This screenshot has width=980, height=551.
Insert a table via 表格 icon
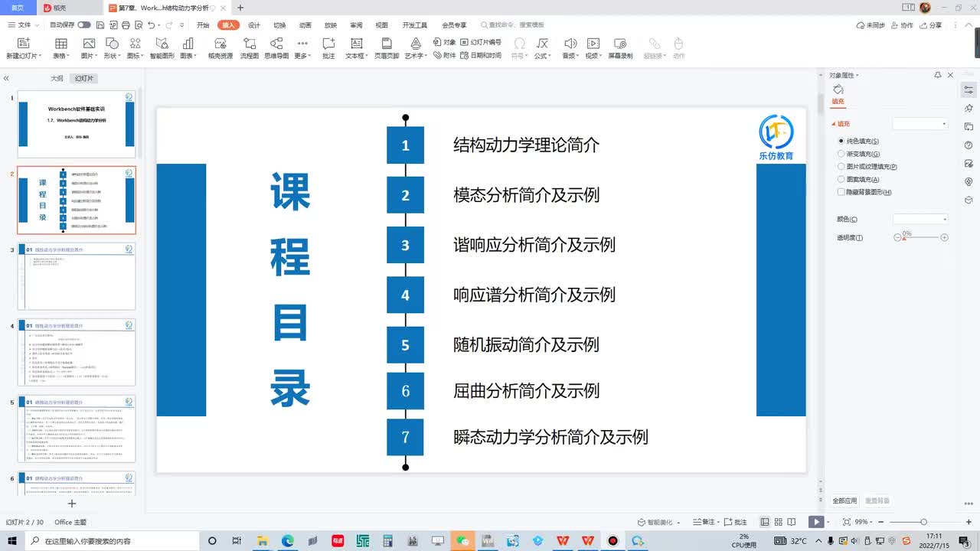click(x=60, y=44)
